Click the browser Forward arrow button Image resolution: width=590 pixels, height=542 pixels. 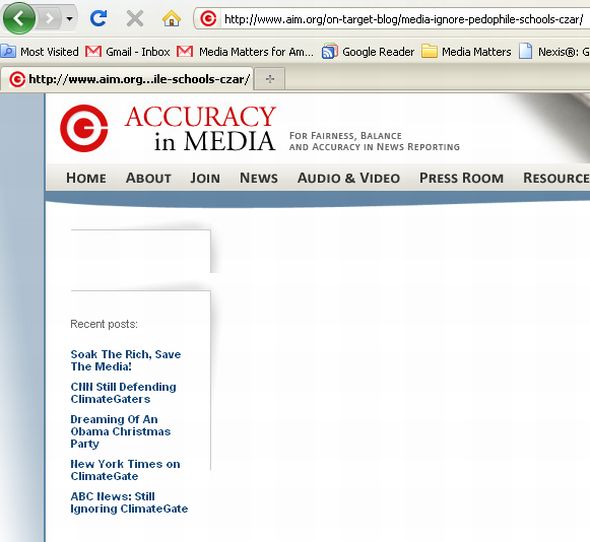pyautogui.click(x=49, y=18)
